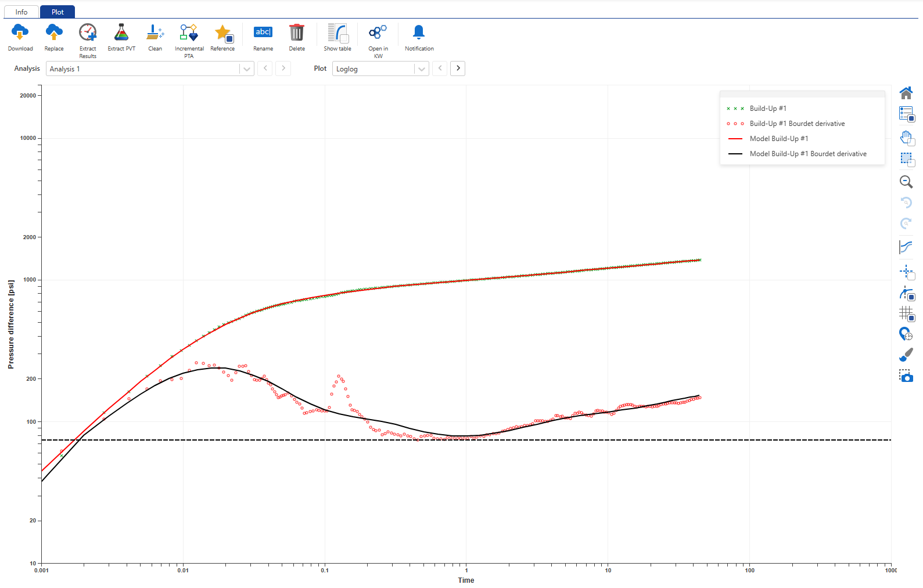Click the Delete trash can icon
Image resolution: width=923 pixels, height=588 pixels.
297,33
